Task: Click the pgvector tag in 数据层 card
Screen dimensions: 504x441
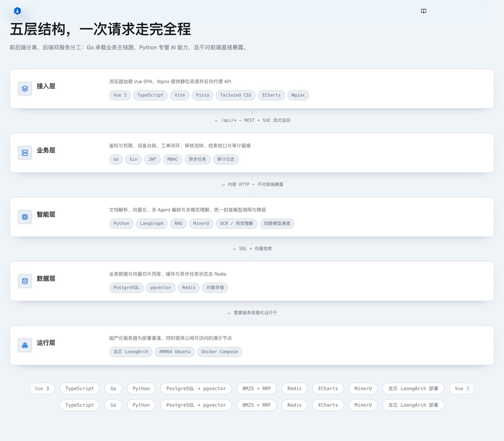Action: coord(161,288)
